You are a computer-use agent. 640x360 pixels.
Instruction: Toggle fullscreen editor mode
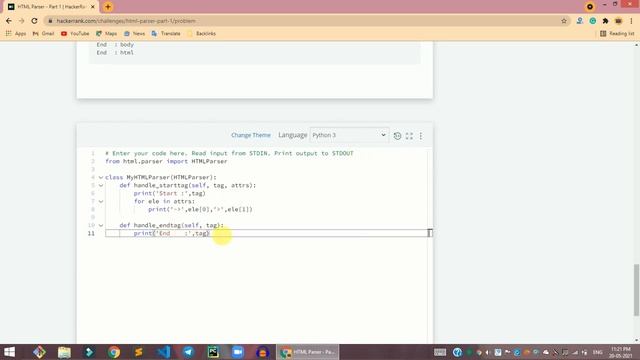point(409,136)
